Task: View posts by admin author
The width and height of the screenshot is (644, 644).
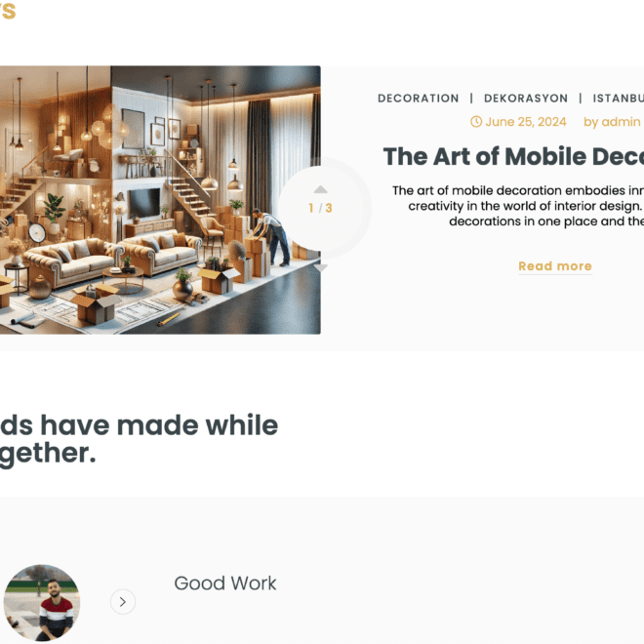Action: coord(612,122)
